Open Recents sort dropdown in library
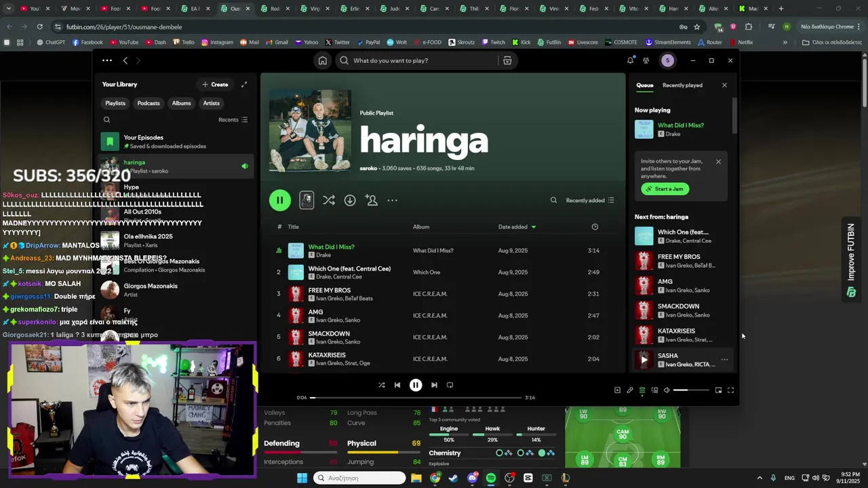Viewport: 868px width, 488px height. [233, 120]
